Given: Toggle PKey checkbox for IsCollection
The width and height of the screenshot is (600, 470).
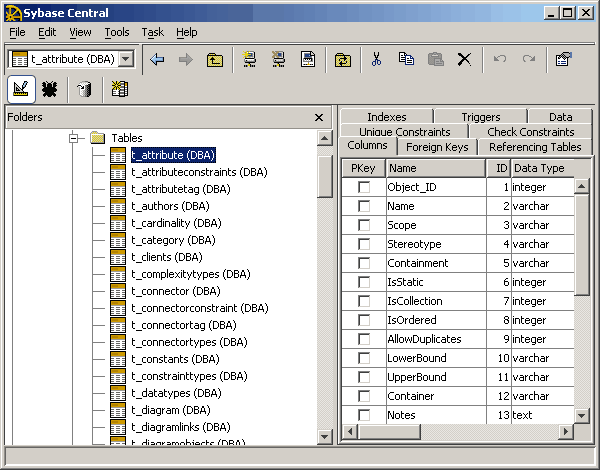Looking at the screenshot, I should click(364, 301).
